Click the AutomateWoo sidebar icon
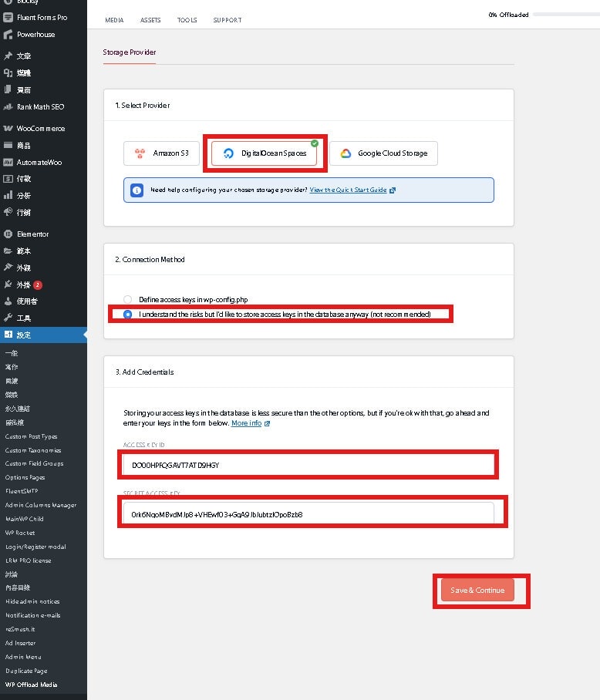The width and height of the screenshot is (600, 700). (8, 163)
